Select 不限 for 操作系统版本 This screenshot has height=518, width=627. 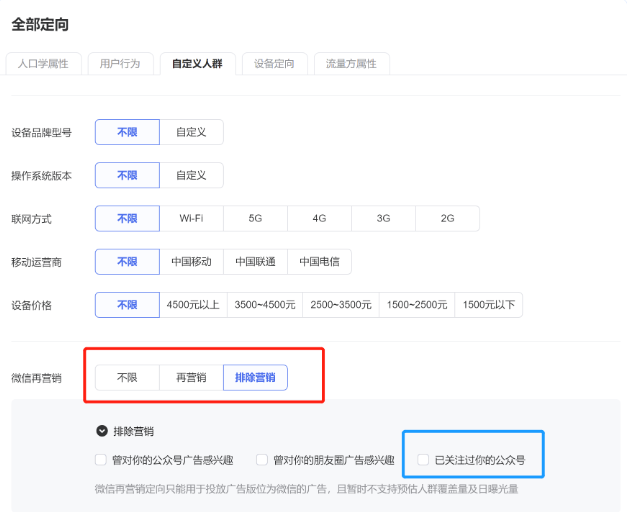(x=127, y=175)
